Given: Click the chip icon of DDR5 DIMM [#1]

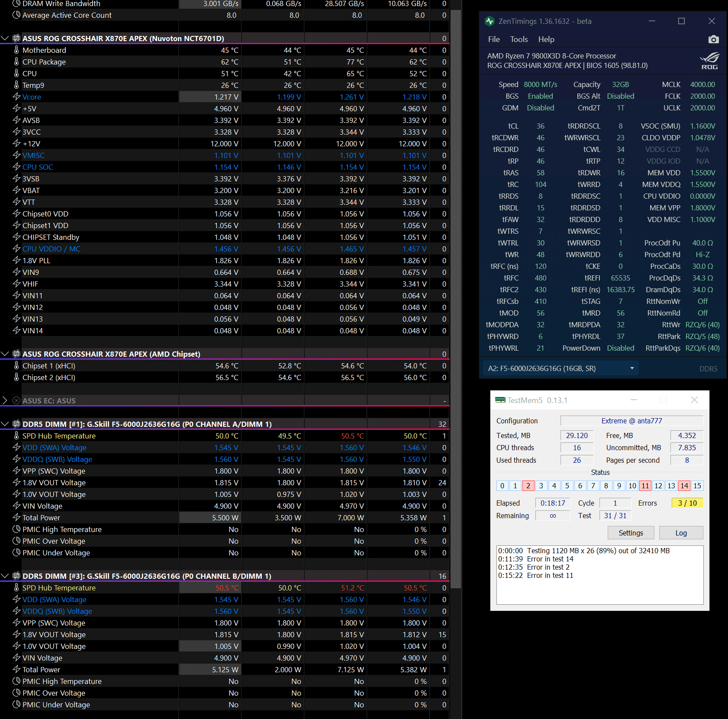Looking at the screenshot, I should 16,424.
